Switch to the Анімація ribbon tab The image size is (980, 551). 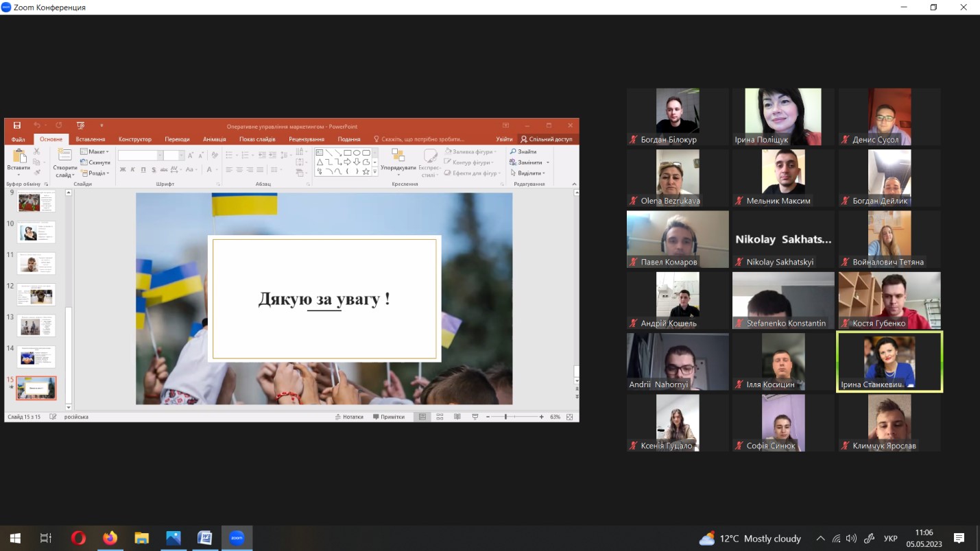click(x=214, y=139)
